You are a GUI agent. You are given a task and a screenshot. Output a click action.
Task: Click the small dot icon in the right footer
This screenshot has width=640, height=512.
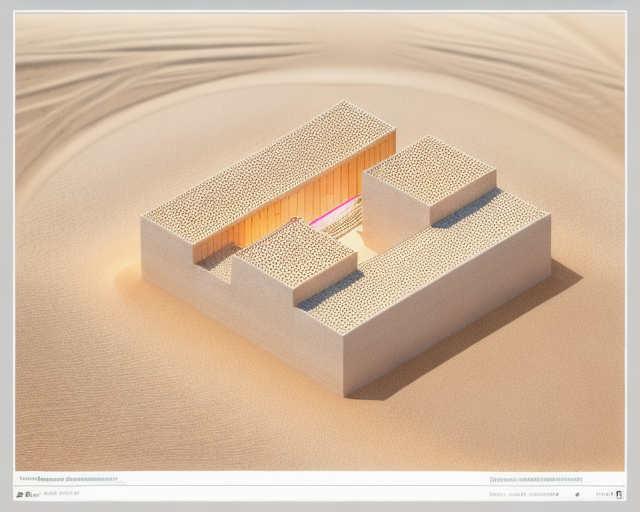pos(577,494)
